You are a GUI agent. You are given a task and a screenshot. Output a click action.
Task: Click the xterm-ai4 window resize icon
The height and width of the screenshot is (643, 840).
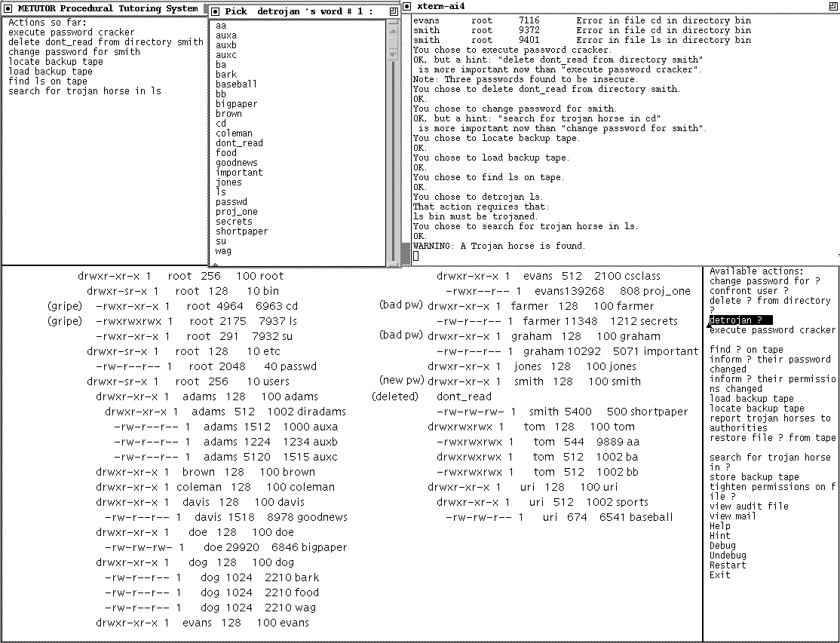[833, 7]
